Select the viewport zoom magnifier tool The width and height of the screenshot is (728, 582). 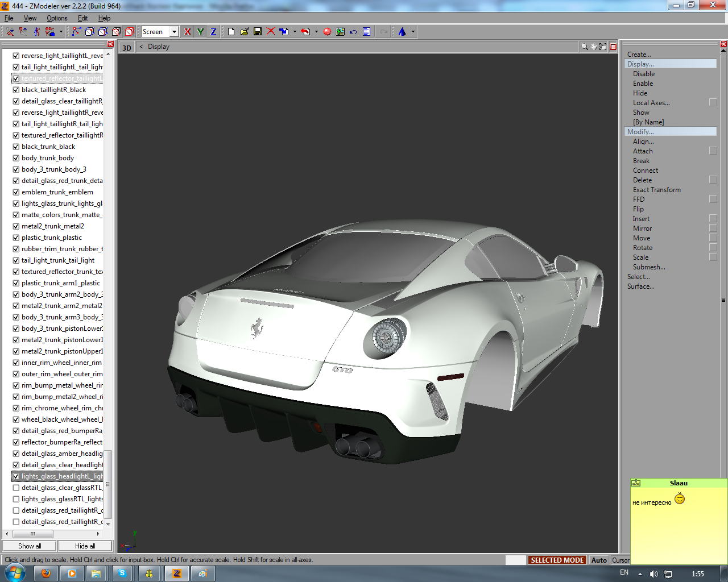coord(584,47)
